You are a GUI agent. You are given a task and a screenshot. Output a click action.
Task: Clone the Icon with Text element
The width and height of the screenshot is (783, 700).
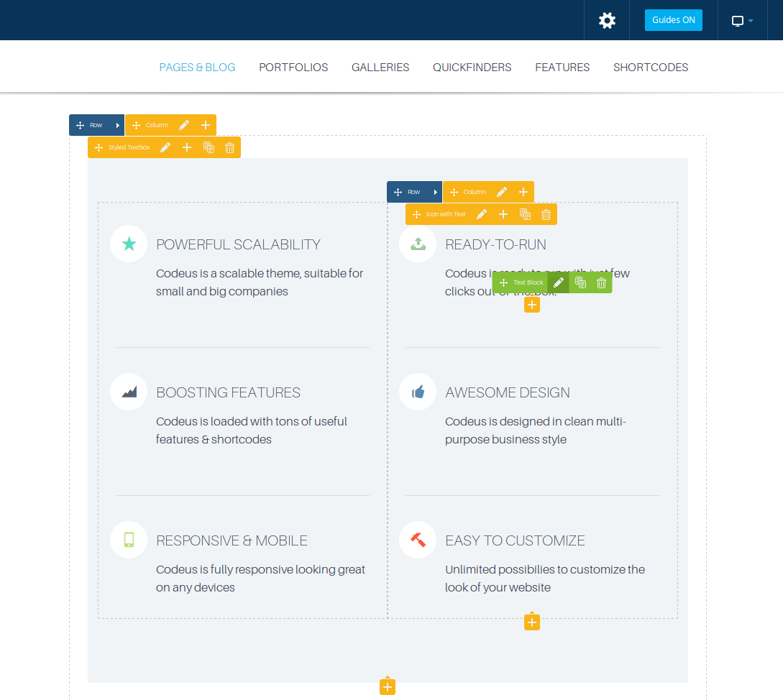pyautogui.click(x=525, y=214)
